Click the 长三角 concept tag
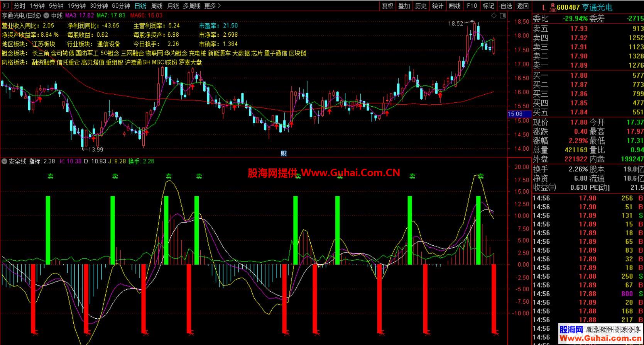644x345 pixels. click(x=41, y=53)
